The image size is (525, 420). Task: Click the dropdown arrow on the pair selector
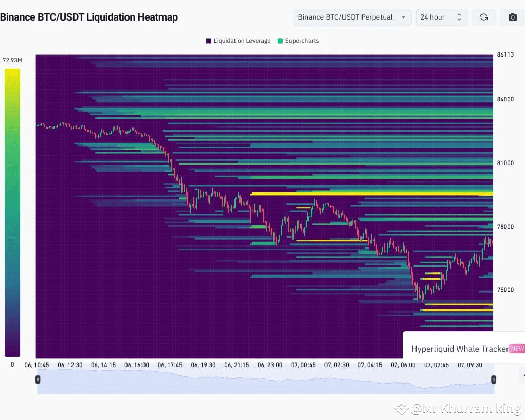(x=403, y=17)
